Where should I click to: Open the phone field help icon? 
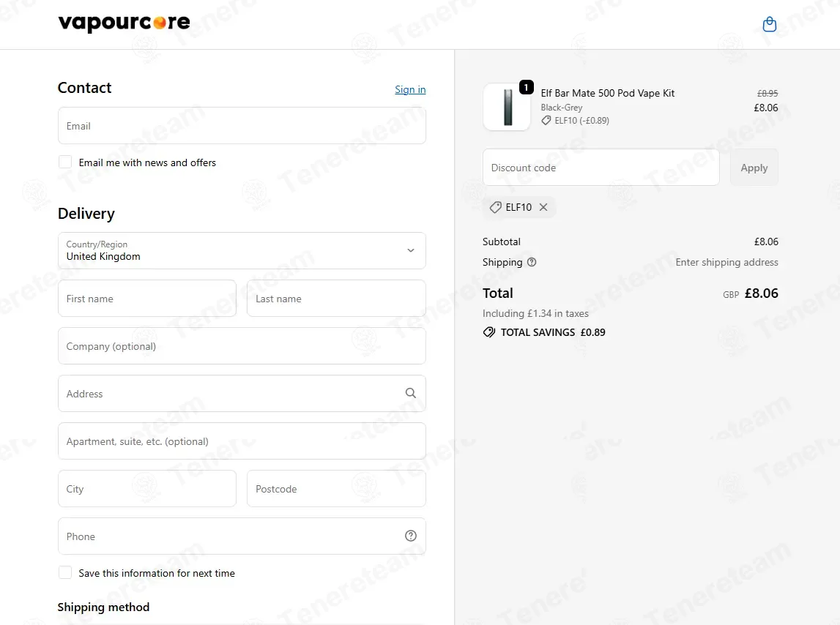[410, 536]
